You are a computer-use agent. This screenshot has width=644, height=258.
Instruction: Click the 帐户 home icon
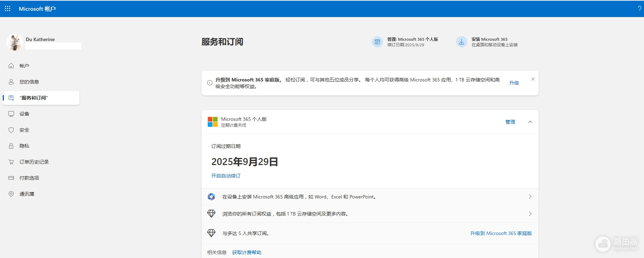[11, 66]
